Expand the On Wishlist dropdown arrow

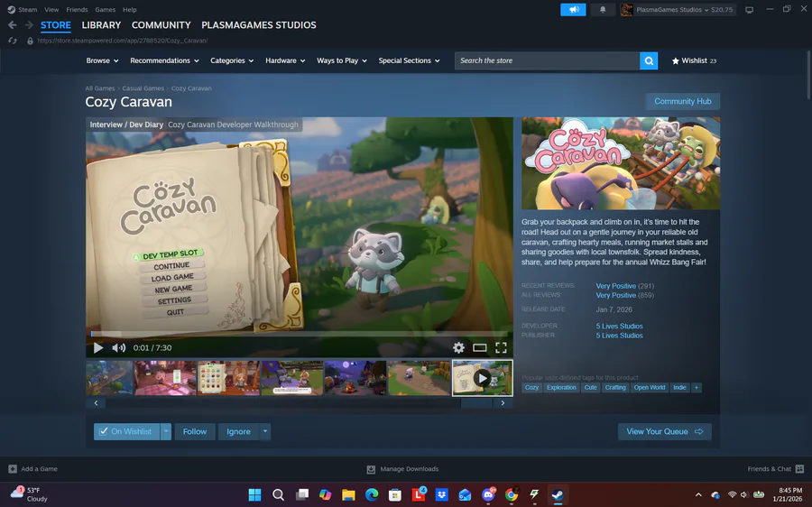click(x=166, y=431)
